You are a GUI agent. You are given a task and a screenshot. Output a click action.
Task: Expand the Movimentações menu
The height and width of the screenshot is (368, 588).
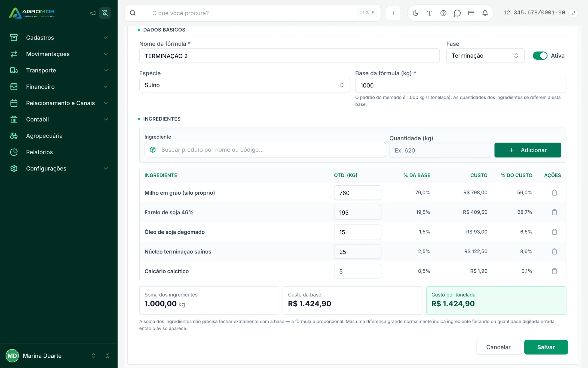(x=59, y=54)
